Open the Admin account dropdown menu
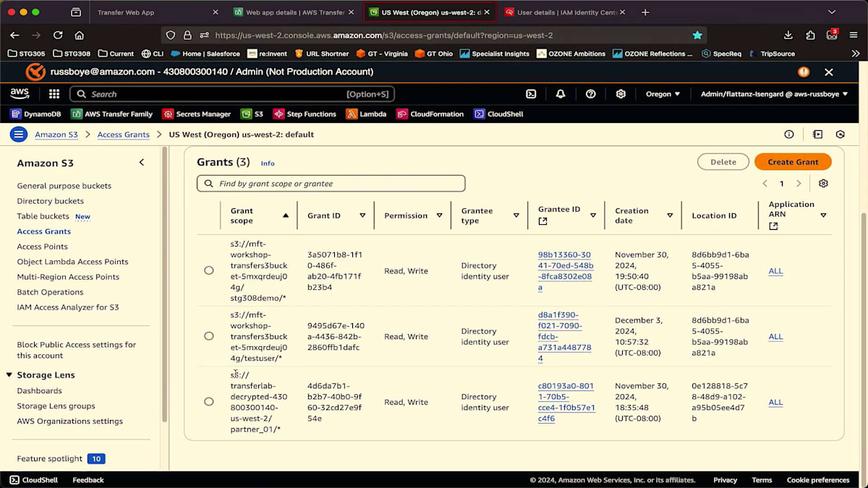Screen dimensions: 868x488 774,94
